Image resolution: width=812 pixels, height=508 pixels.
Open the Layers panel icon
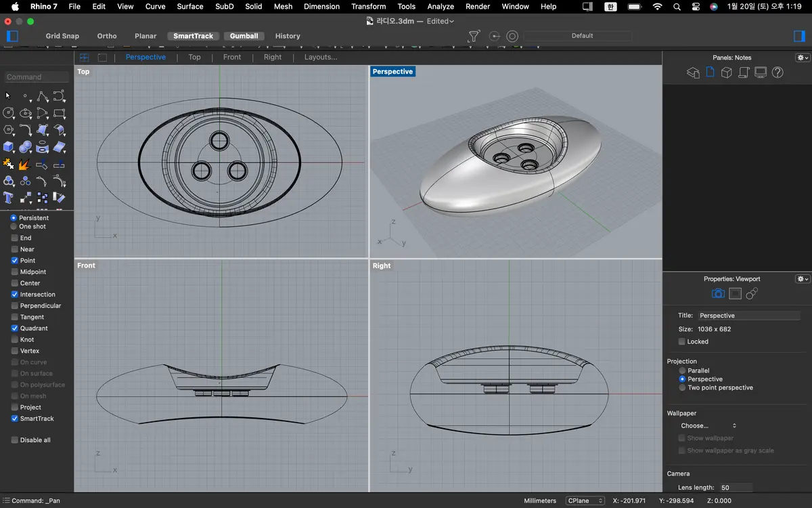[x=693, y=72]
